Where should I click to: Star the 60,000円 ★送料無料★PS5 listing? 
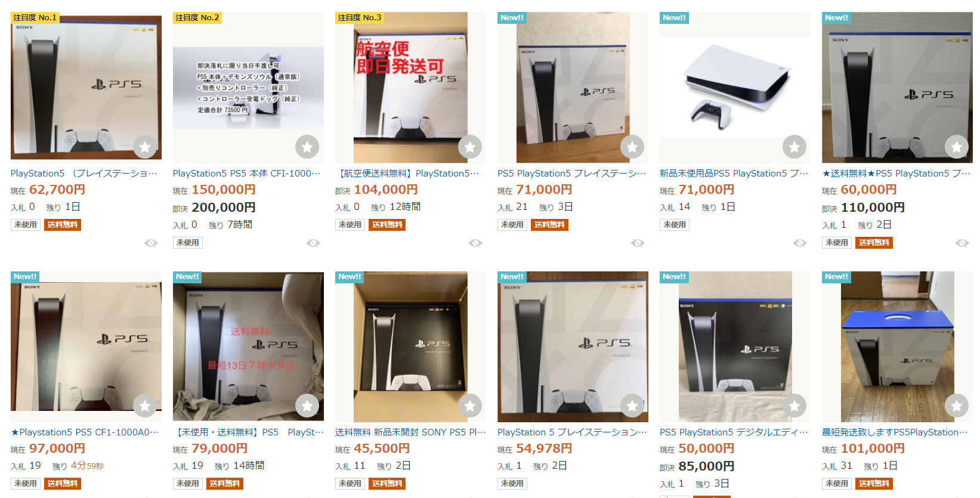click(x=956, y=147)
